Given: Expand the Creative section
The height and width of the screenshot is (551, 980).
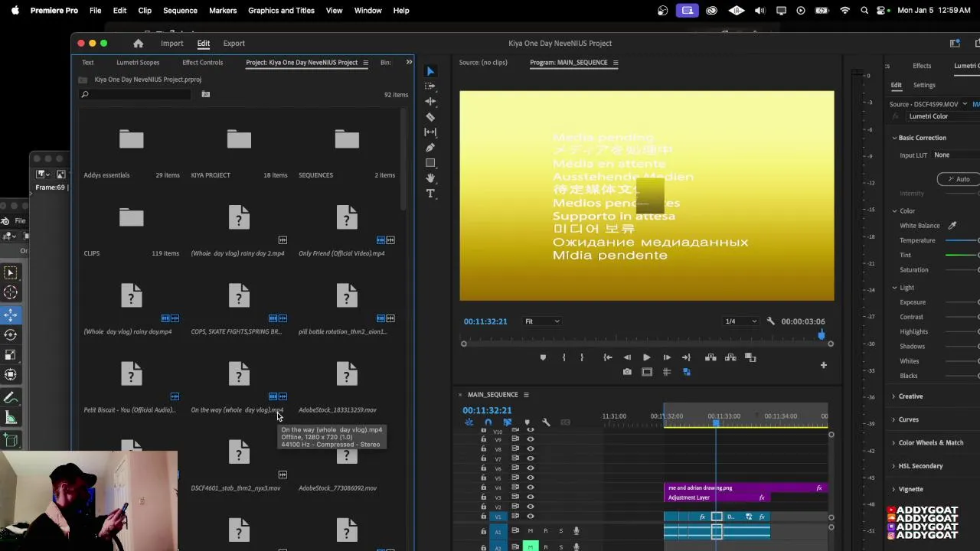Looking at the screenshot, I should point(894,396).
